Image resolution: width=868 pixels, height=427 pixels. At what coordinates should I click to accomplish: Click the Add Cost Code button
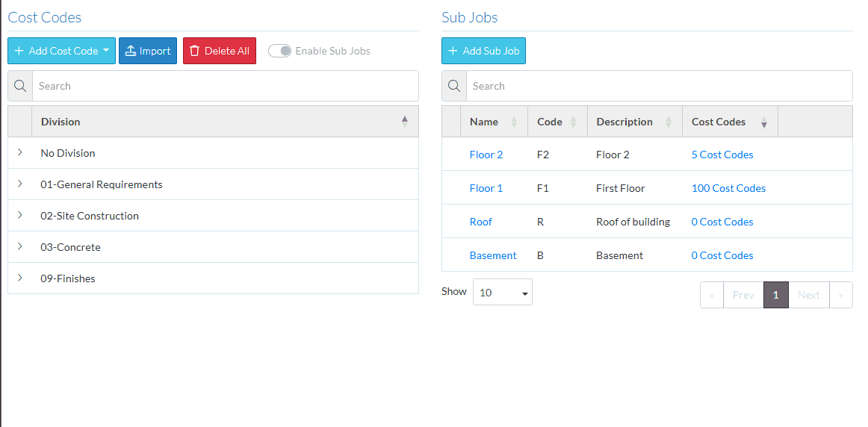click(x=61, y=51)
